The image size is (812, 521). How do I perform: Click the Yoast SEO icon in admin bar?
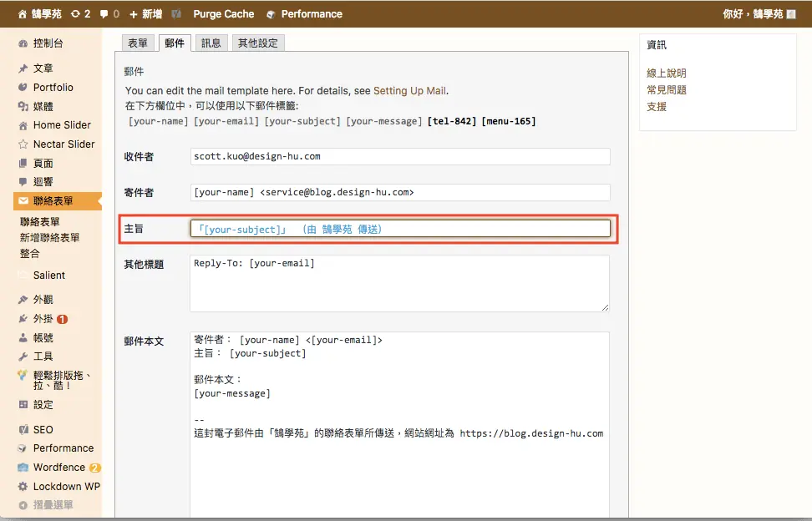[x=176, y=14]
